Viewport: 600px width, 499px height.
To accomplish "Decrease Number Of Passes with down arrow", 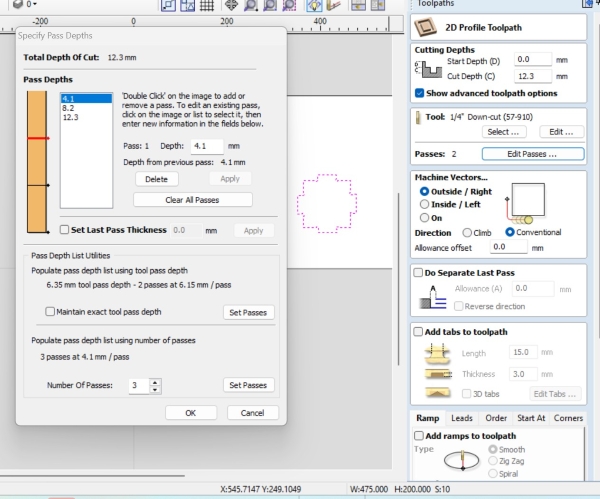I will tap(154, 389).
